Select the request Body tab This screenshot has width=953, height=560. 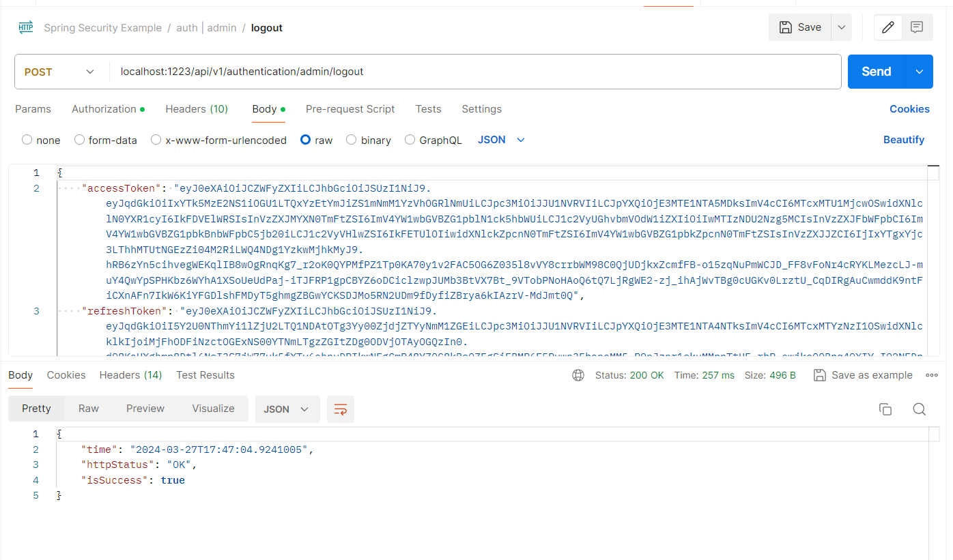[x=268, y=109]
